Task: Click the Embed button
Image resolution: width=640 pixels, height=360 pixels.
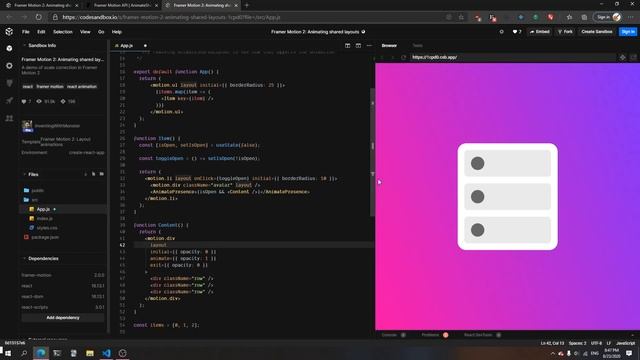Action: point(540,32)
